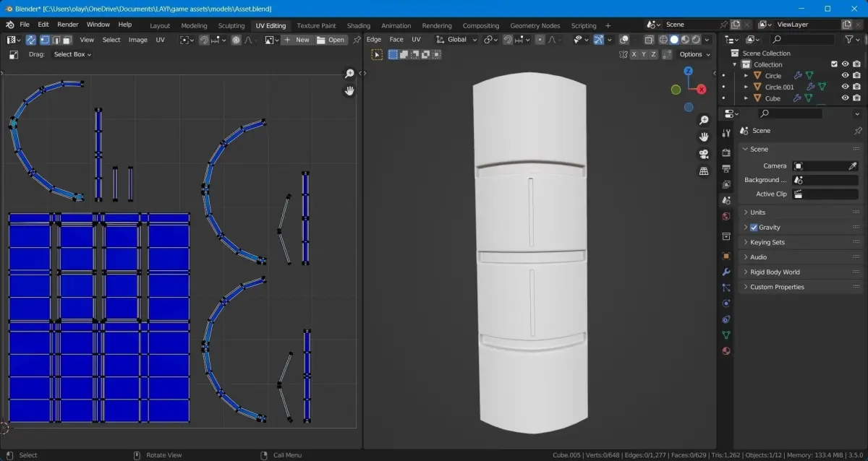Toggle Scene Collection exclude checkbox
The image size is (868, 461).
(x=834, y=64)
